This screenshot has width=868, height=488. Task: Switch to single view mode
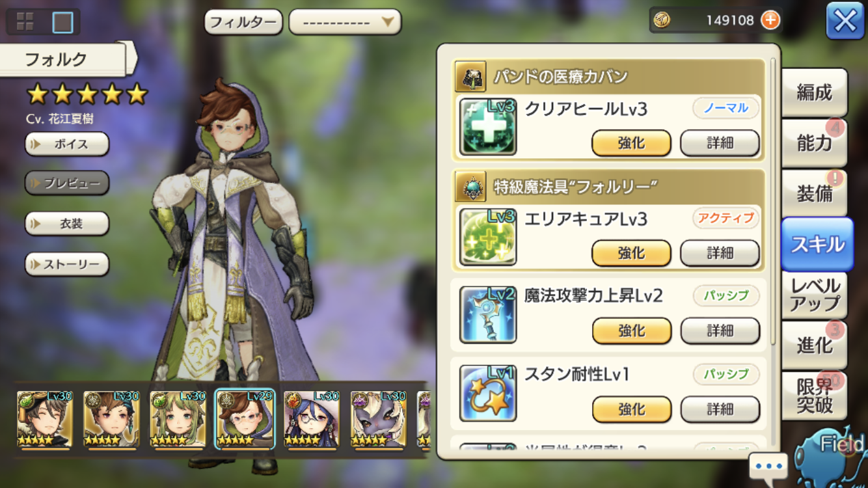tap(62, 22)
